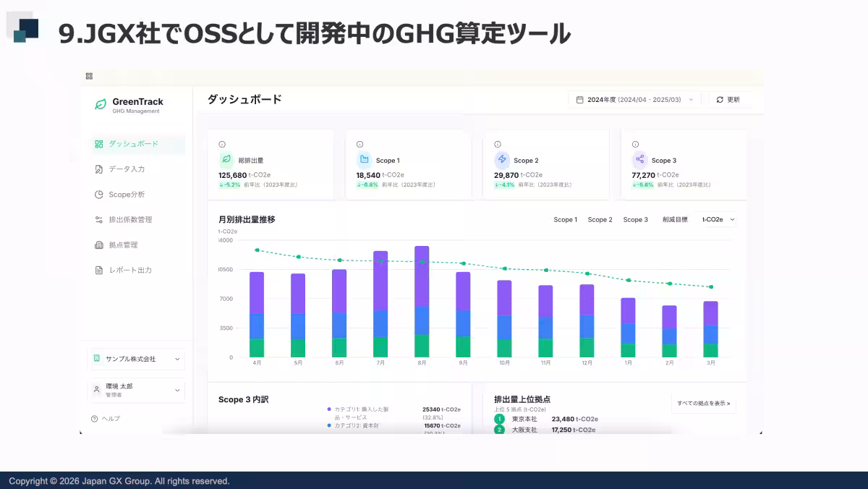Click the purple August bar segment
868x489 pixels.
(422, 276)
